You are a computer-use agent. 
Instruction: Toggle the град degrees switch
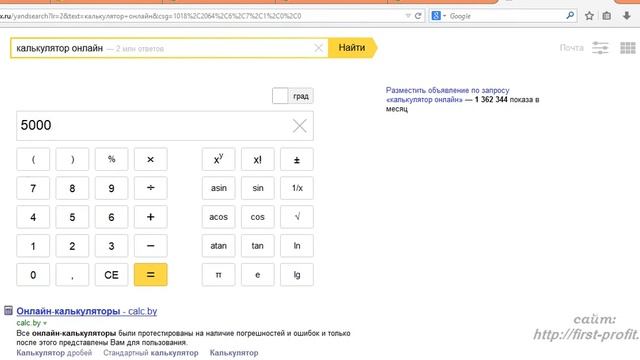coord(293,96)
